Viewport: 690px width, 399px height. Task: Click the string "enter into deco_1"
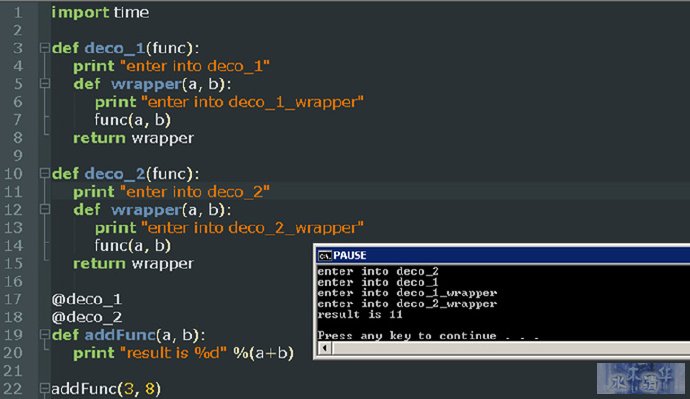click(x=195, y=66)
